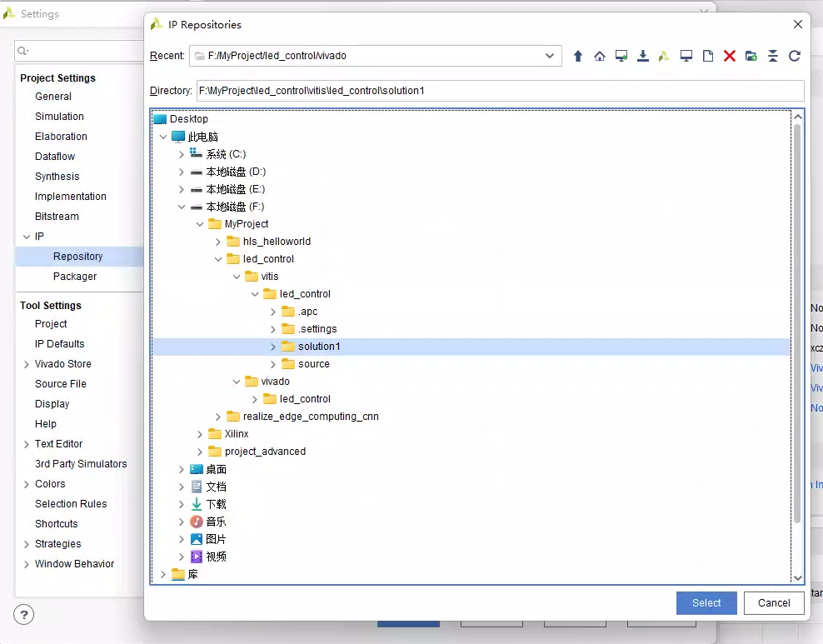Open Selection Rules settings

pos(71,504)
